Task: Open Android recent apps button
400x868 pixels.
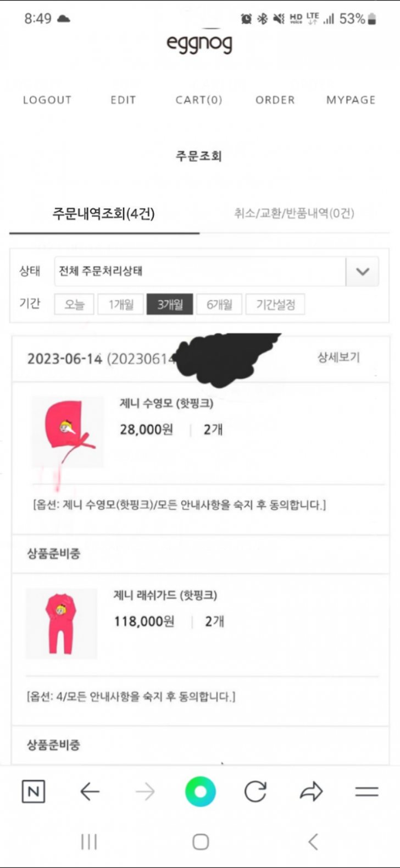Action: [x=89, y=842]
